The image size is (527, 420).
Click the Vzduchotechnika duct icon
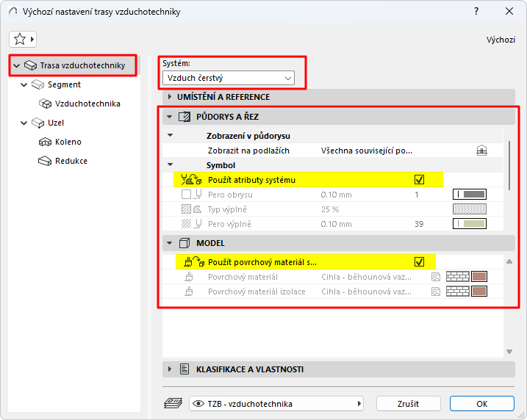[x=45, y=104]
